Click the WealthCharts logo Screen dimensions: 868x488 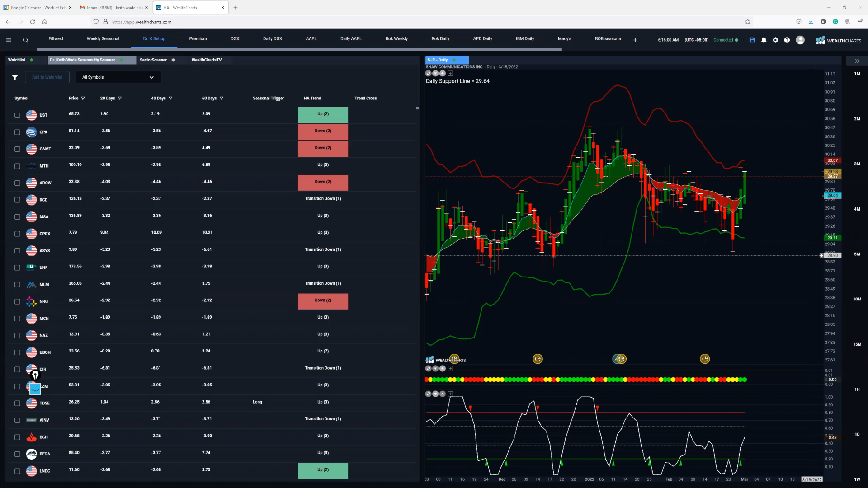click(x=838, y=40)
